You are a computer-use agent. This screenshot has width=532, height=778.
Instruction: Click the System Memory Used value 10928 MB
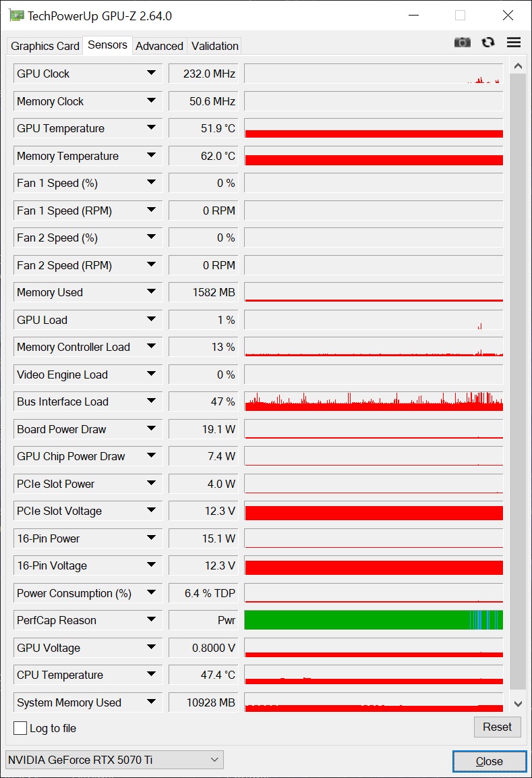click(203, 702)
